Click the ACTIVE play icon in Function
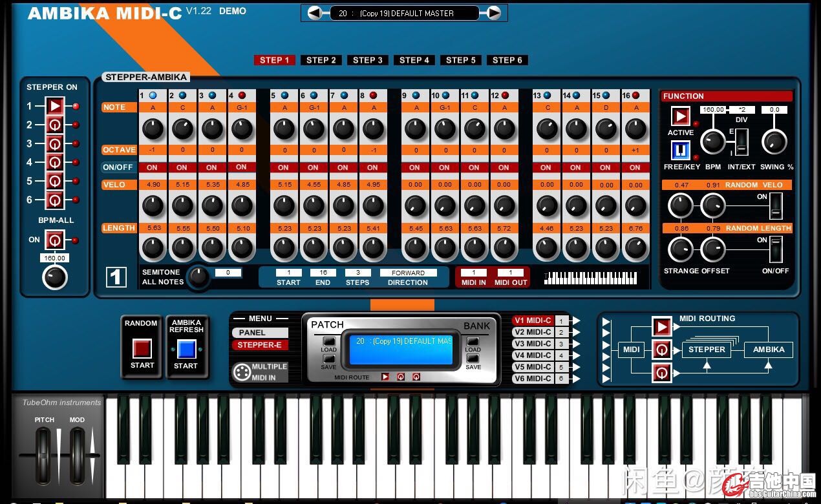The height and width of the screenshot is (504, 821). (x=680, y=116)
